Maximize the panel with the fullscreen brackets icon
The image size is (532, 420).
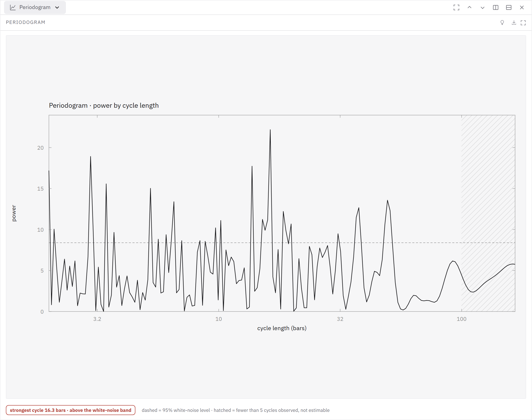pos(456,7)
